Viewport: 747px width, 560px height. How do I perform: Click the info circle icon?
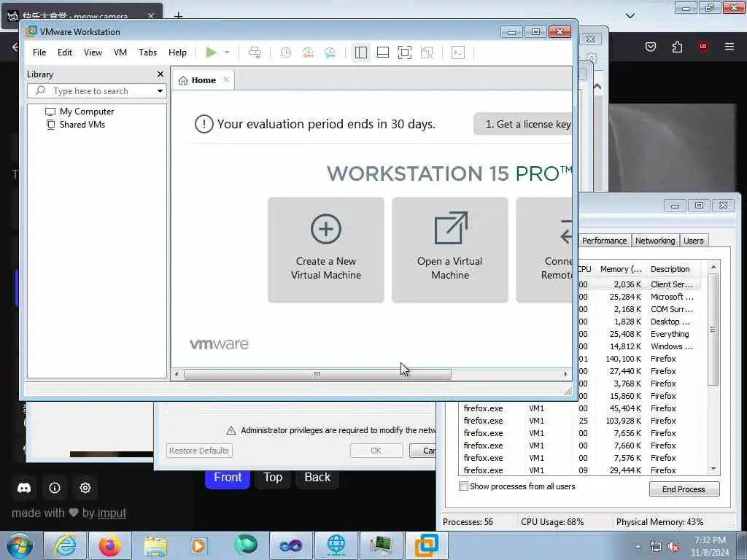pos(55,488)
